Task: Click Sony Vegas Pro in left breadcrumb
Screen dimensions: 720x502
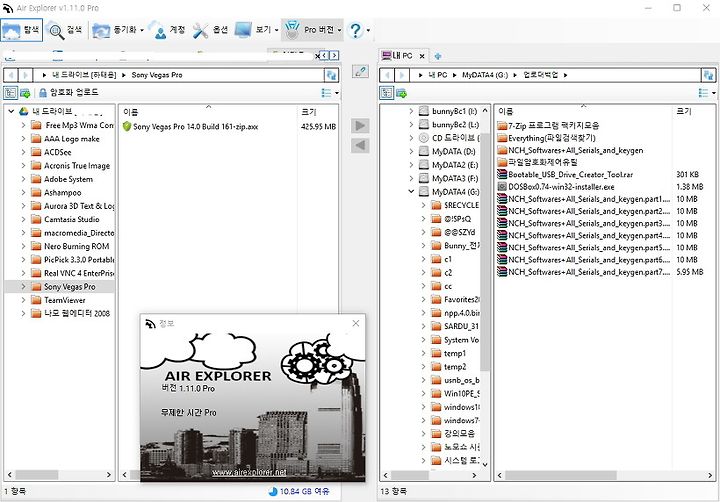Action: 157,75
